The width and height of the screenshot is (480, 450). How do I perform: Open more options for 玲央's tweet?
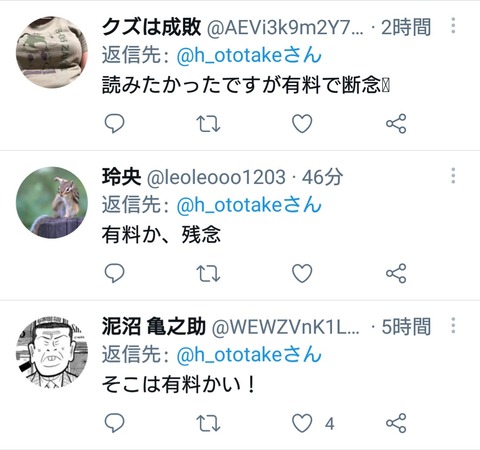pyautogui.click(x=453, y=175)
